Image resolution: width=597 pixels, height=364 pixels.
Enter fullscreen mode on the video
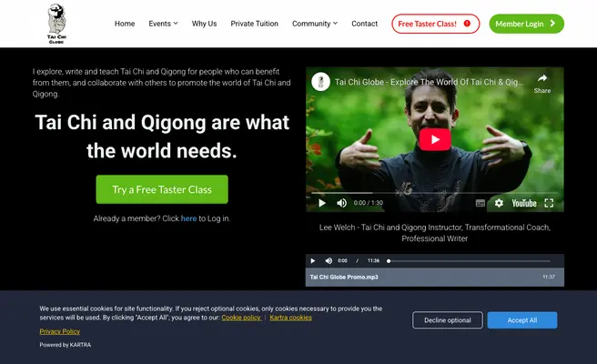pyautogui.click(x=549, y=203)
